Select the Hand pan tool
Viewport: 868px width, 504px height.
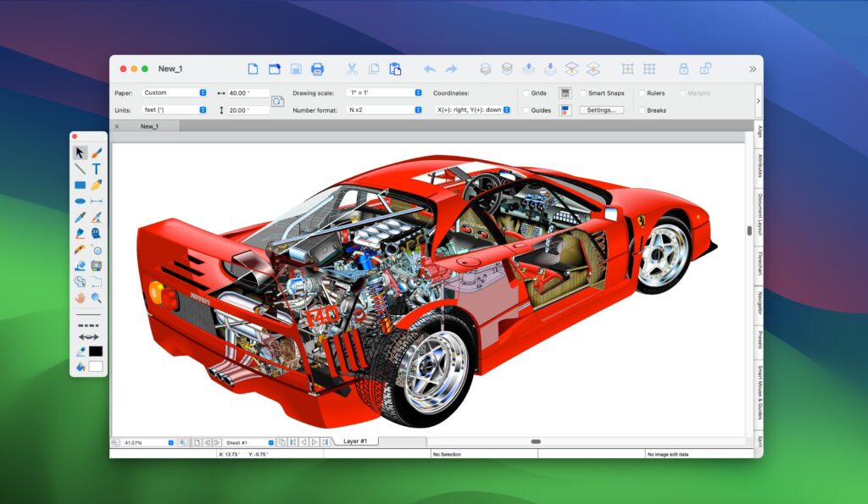pyautogui.click(x=79, y=297)
